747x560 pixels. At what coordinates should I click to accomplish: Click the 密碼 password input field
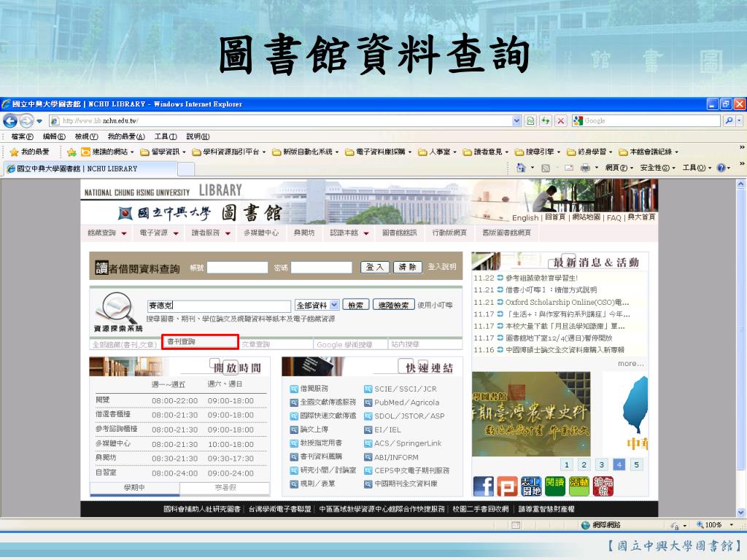(x=322, y=267)
